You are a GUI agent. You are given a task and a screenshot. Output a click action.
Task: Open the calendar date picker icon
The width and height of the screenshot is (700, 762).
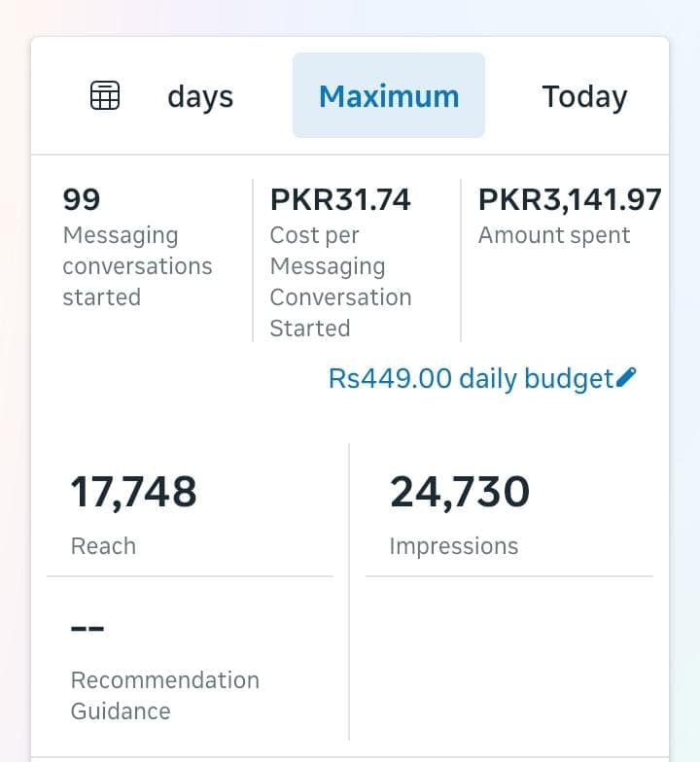105,96
